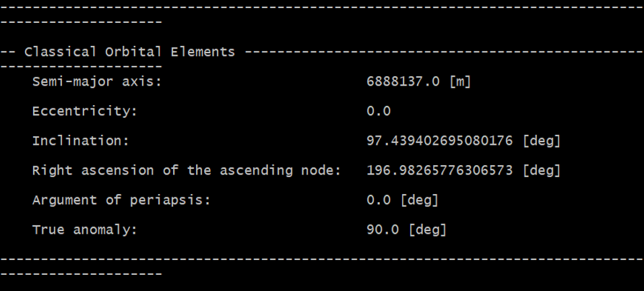Click the Semi-major axis label
Viewport: 644px width, 291px height.
tap(97, 82)
